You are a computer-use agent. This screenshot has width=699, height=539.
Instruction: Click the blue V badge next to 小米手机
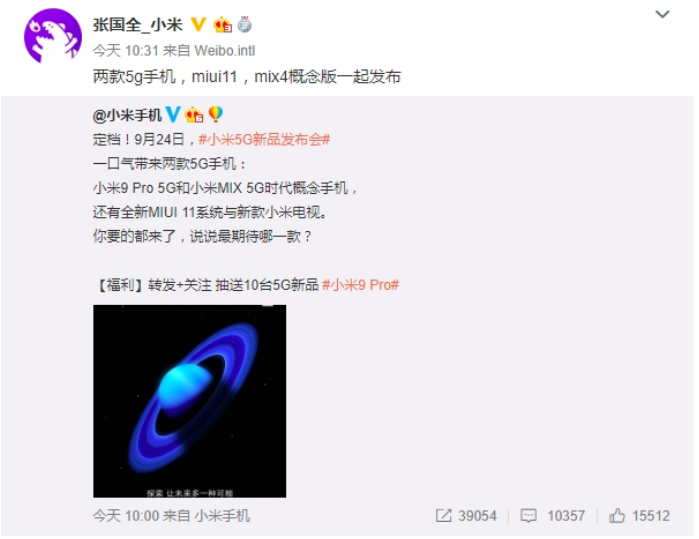click(173, 115)
